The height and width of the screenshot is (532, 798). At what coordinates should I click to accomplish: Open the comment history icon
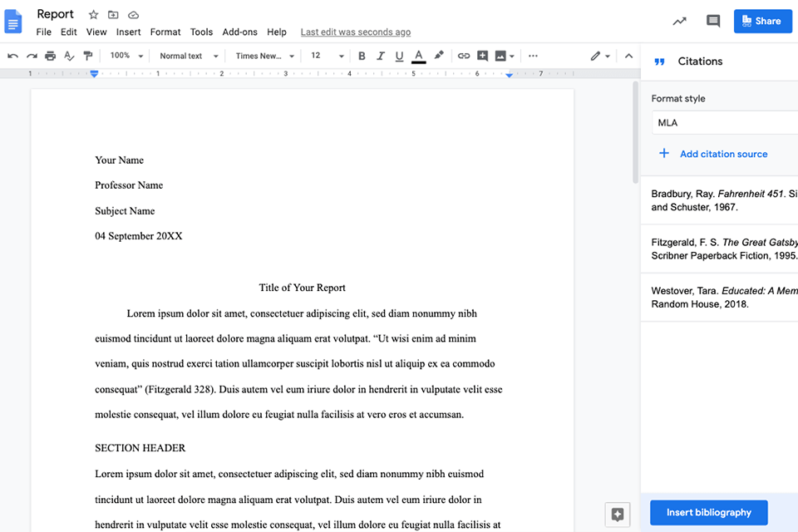[x=713, y=21]
